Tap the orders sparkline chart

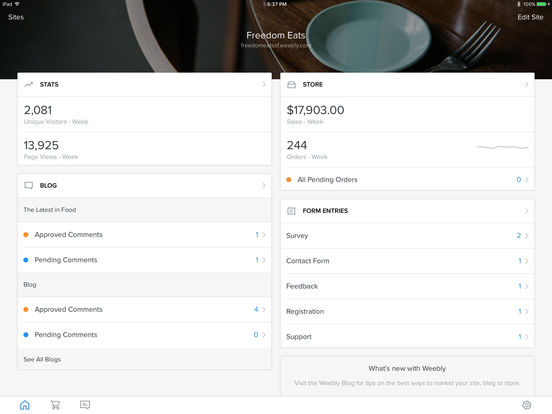(502, 147)
